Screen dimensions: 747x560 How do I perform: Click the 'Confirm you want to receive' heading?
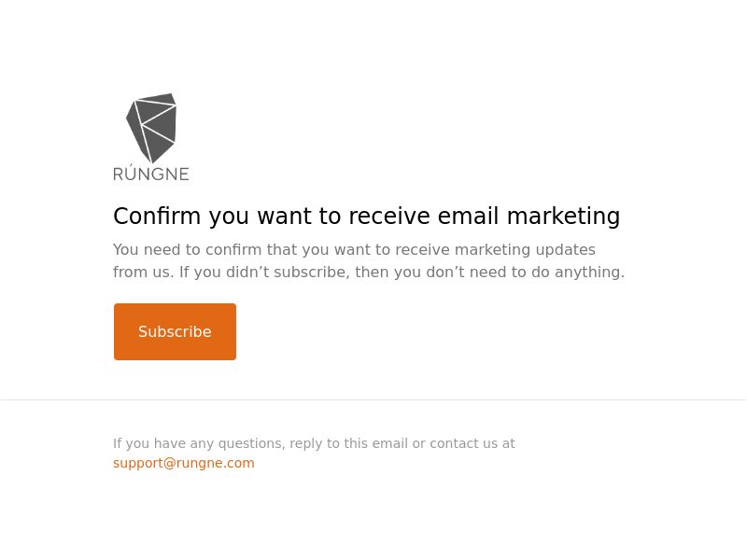pos(366,217)
